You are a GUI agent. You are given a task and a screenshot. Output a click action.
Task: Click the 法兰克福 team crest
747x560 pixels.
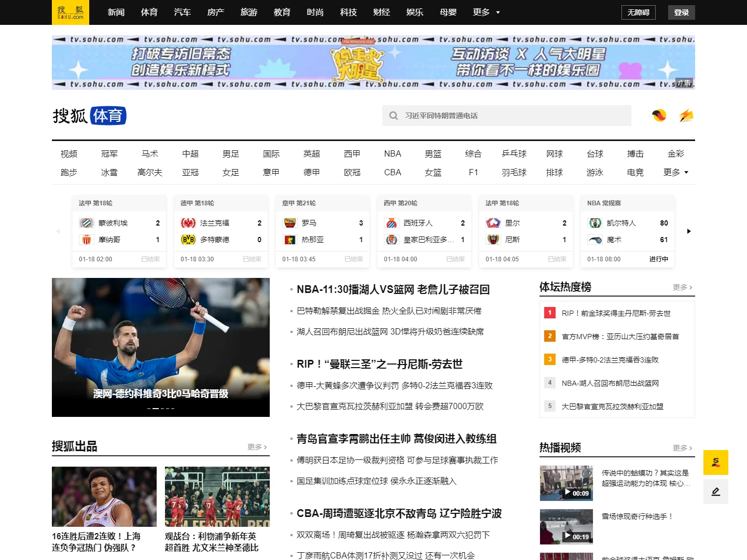tap(188, 223)
